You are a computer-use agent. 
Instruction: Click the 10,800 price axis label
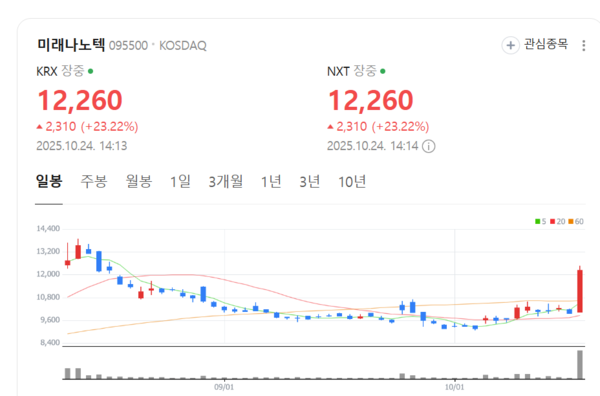48,297
